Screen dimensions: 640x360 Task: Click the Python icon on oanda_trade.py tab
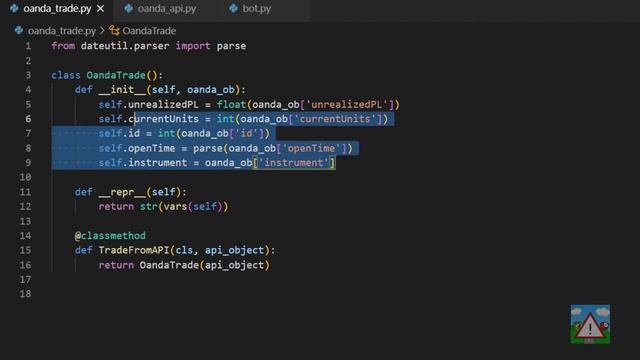[x=14, y=8]
